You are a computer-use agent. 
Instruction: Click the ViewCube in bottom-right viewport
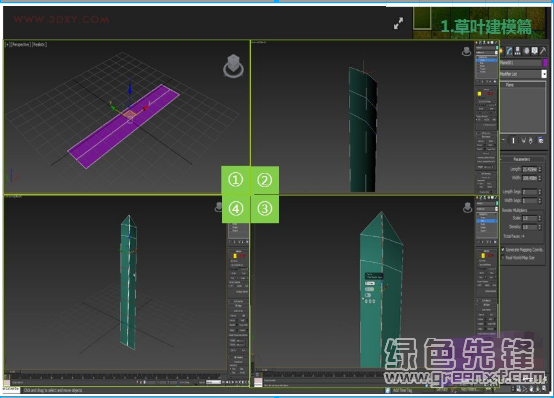467,207
